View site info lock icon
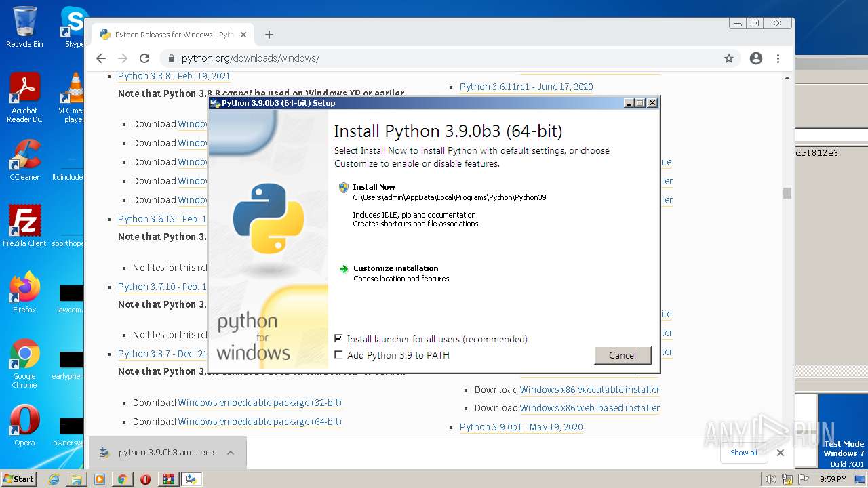Viewport: 868px width, 488px height. click(172, 58)
